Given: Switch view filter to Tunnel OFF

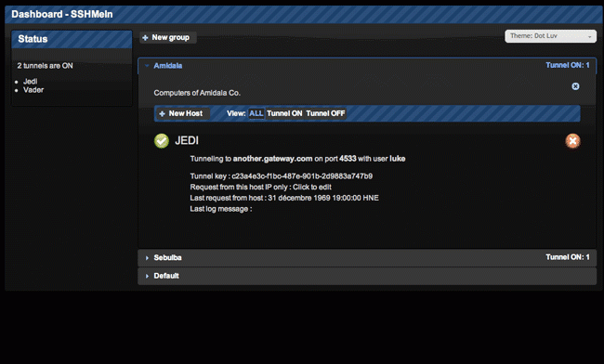Looking at the screenshot, I should [x=325, y=113].
